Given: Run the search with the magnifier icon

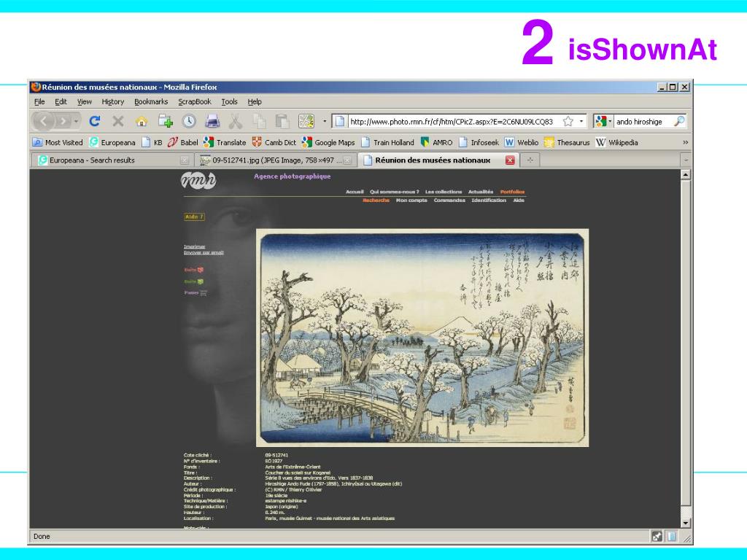Looking at the screenshot, I should pyautogui.click(x=679, y=122).
